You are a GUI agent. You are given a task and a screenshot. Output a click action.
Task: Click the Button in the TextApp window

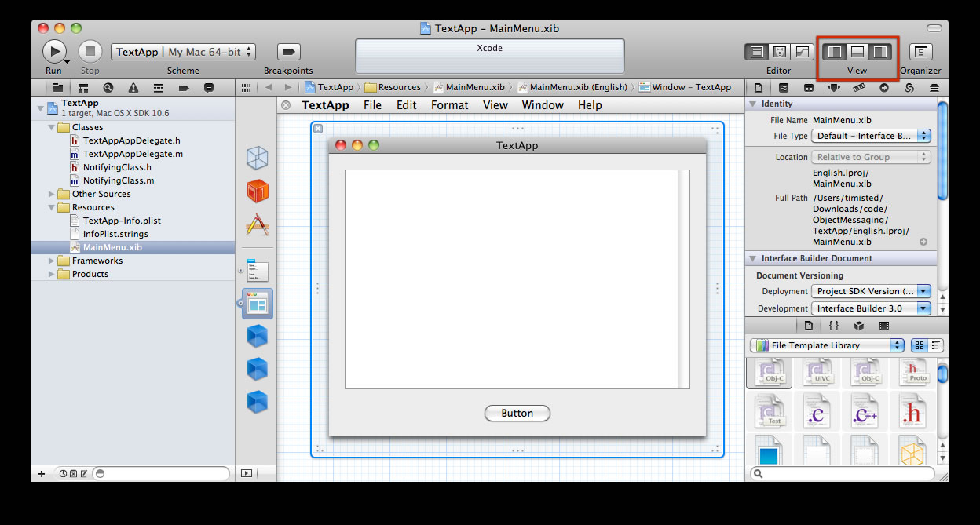(x=517, y=414)
